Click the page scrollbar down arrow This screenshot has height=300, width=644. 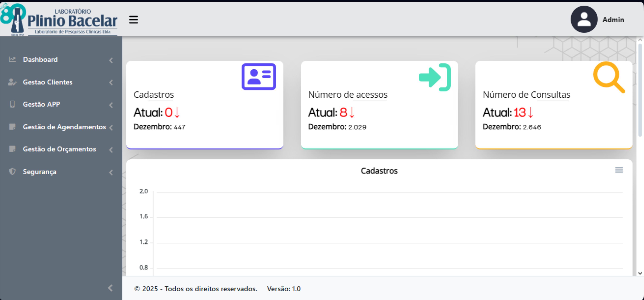point(640,273)
